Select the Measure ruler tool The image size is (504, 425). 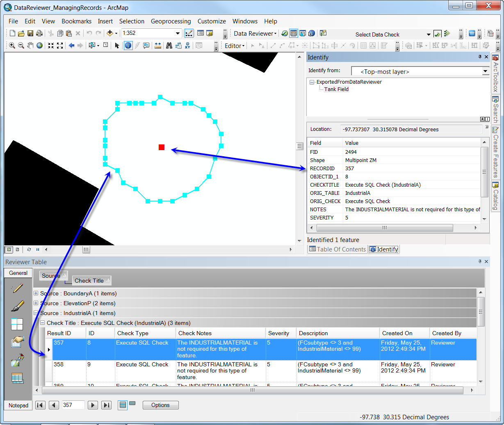(158, 46)
